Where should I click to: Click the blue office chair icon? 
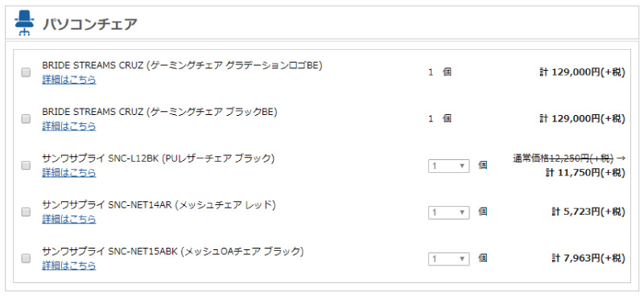coord(24,23)
